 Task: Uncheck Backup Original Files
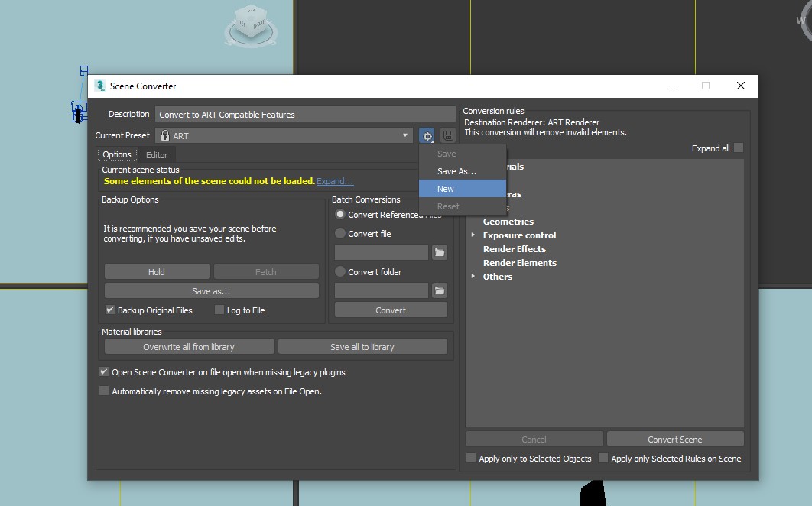point(110,310)
